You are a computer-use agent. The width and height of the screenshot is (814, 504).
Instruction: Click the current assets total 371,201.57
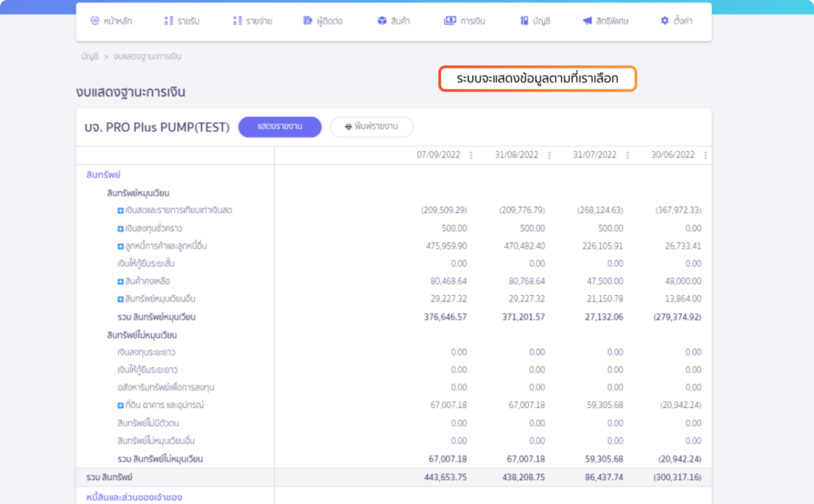click(523, 317)
